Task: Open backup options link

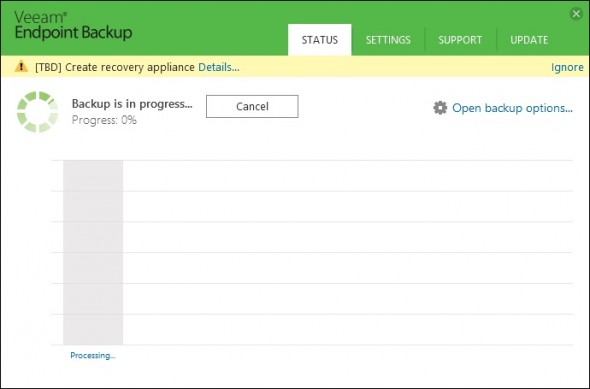Action: (x=512, y=108)
